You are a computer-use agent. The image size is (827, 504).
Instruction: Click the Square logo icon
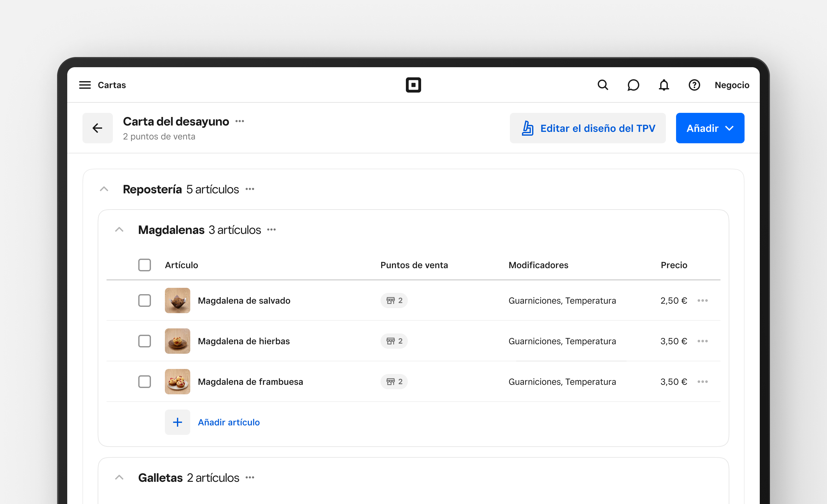click(x=413, y=85)
